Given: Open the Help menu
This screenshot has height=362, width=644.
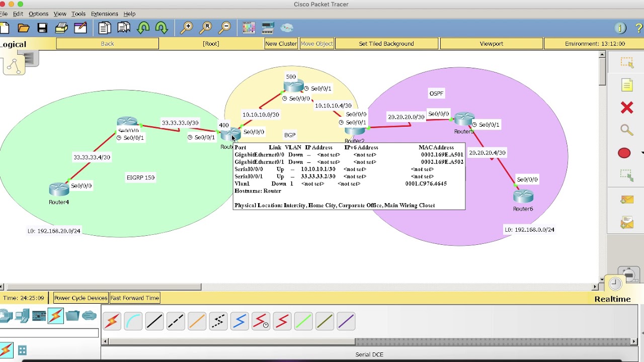Looking at the screenshot, I should coord(129,14).
